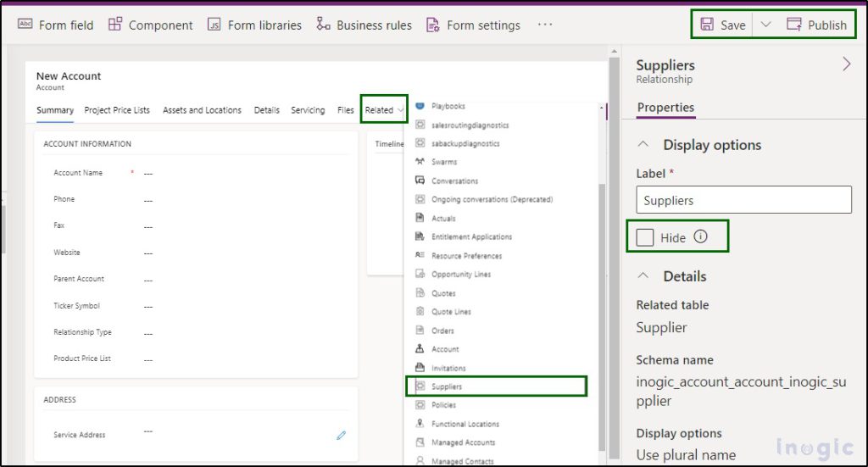Click the pencil edit icon beside Service Address
The width and height of the screenshot is (868, 467).
pos(341,435)
